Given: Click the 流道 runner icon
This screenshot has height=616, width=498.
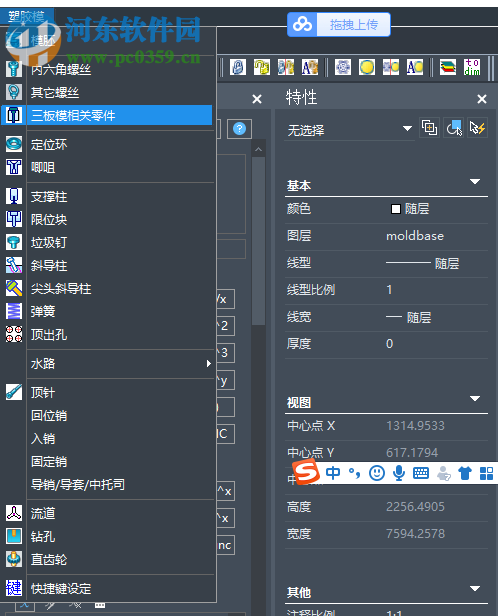Looking at the screenshot, I should click(x=14, y=513).
